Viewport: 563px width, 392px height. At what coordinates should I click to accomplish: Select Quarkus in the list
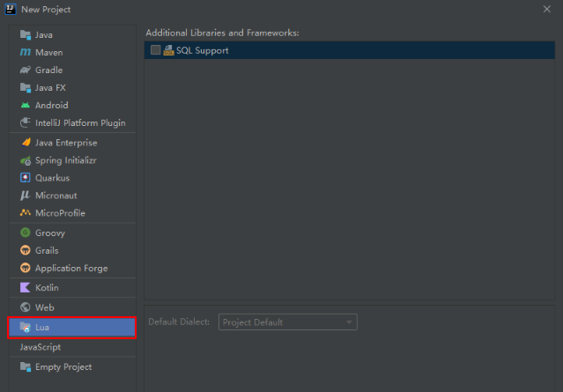[52, 178]
